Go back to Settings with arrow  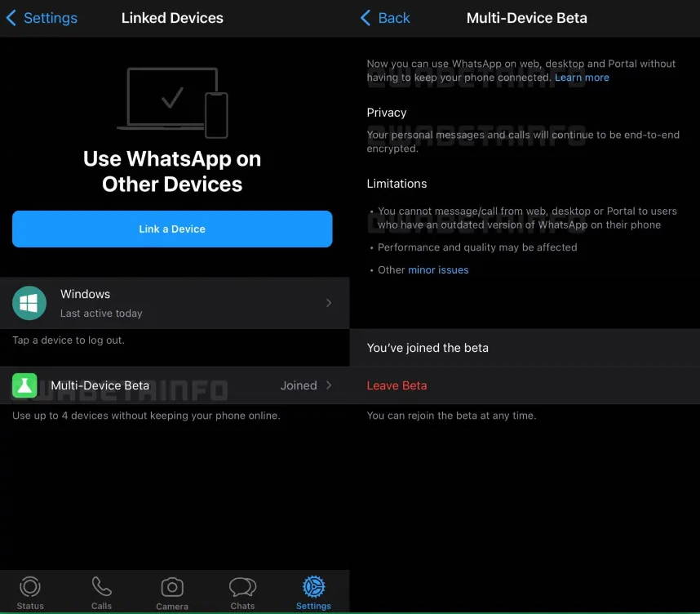point(11,18)
